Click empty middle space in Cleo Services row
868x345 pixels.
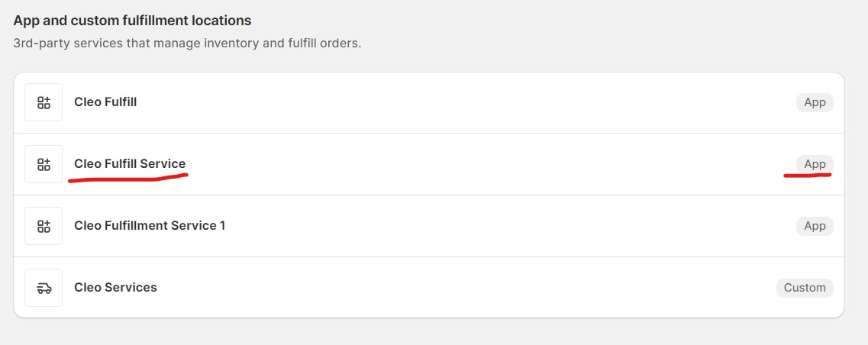458,288
